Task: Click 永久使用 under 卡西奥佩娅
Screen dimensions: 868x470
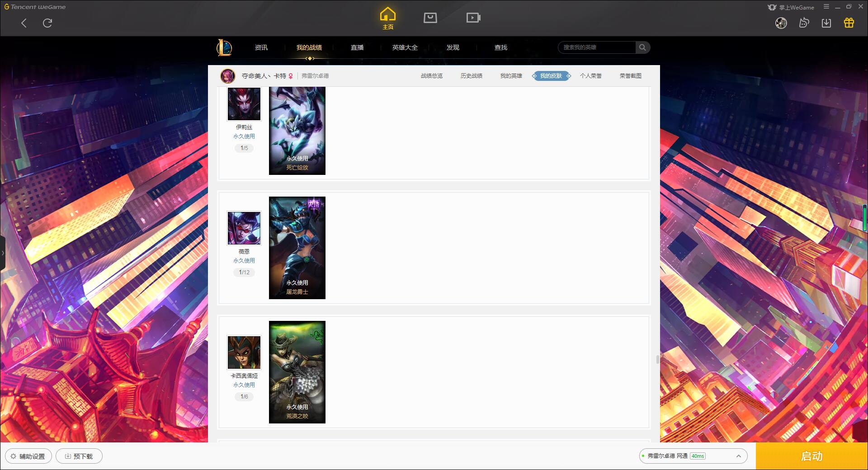Action: (244, 385)
